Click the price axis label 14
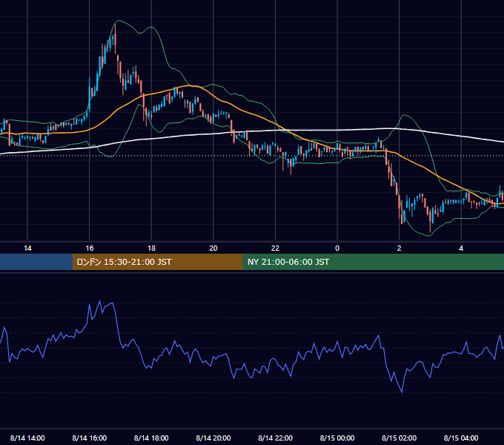 (x=27, y=248)
